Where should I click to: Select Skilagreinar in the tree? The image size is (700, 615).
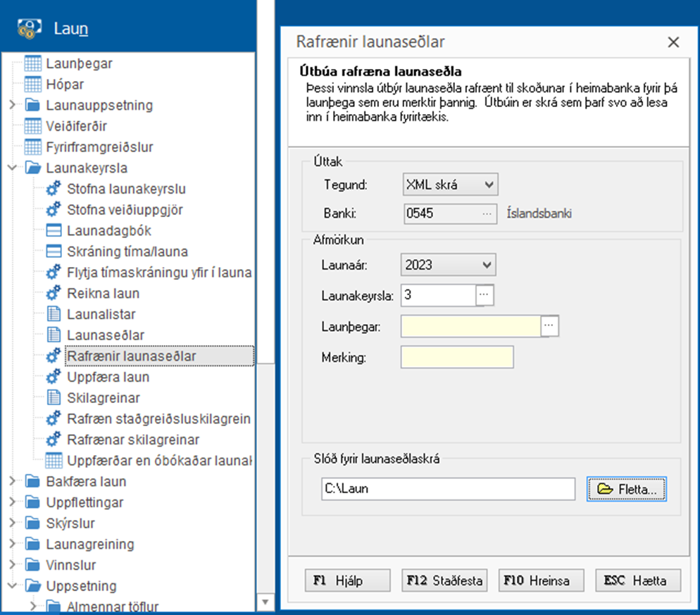104,398
